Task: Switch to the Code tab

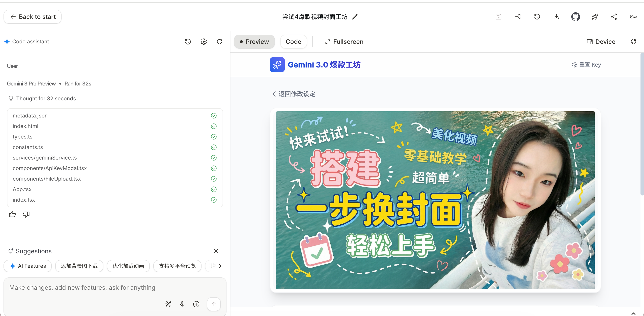Action: click(x=293, y=42)
